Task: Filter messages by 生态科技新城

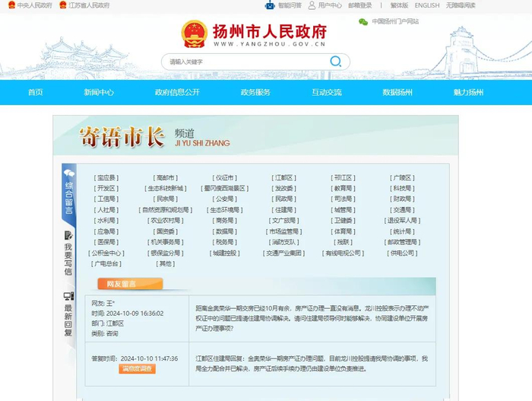Action: (165, 188)
